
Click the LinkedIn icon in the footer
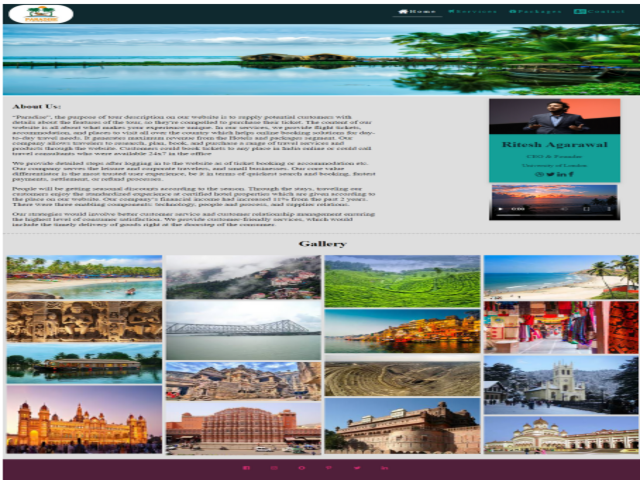(x=382, y=468)
